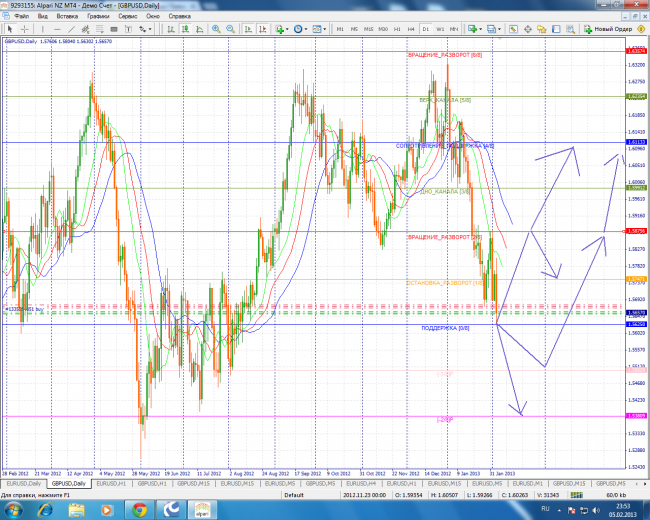Choose the trendline drawing tool

pyautogui.click(x=71, y=30)
